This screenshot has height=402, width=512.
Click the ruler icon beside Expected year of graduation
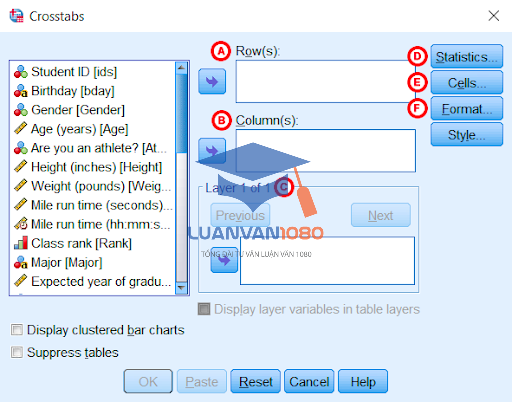coord(21,281)
